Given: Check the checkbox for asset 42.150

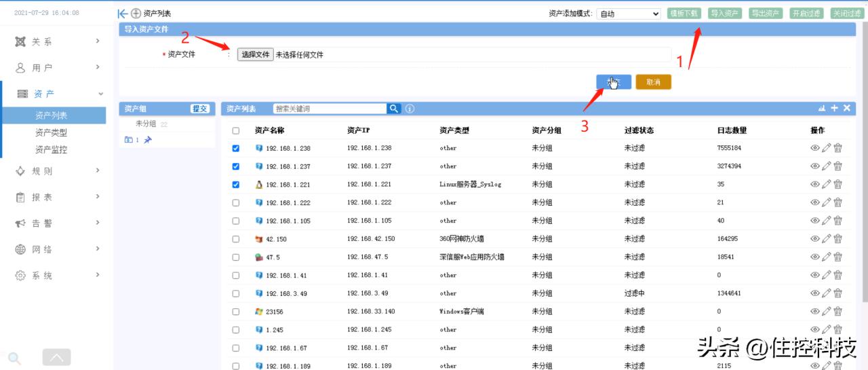Looking at the screenshot, I should click(235, 239).
